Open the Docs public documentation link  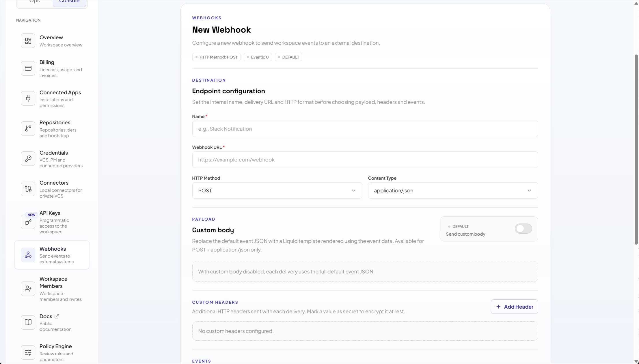pos(52,322)
